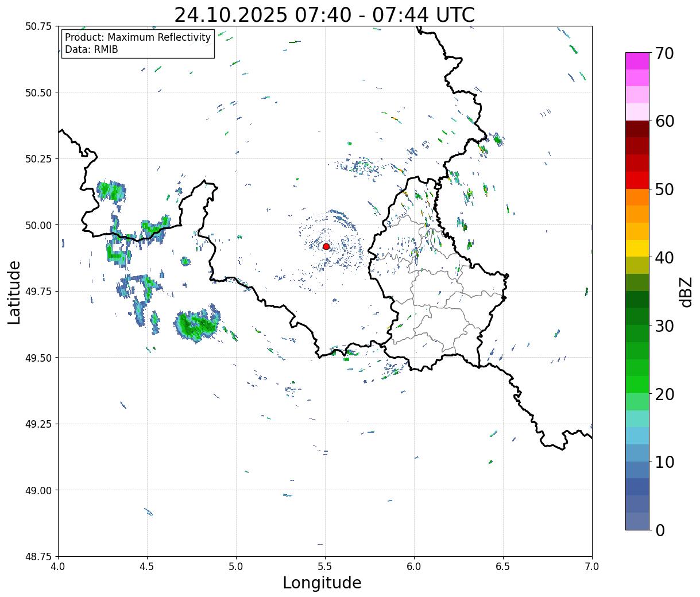
Task: Click the longitude tick label 4.5
Action: point(147,567)
